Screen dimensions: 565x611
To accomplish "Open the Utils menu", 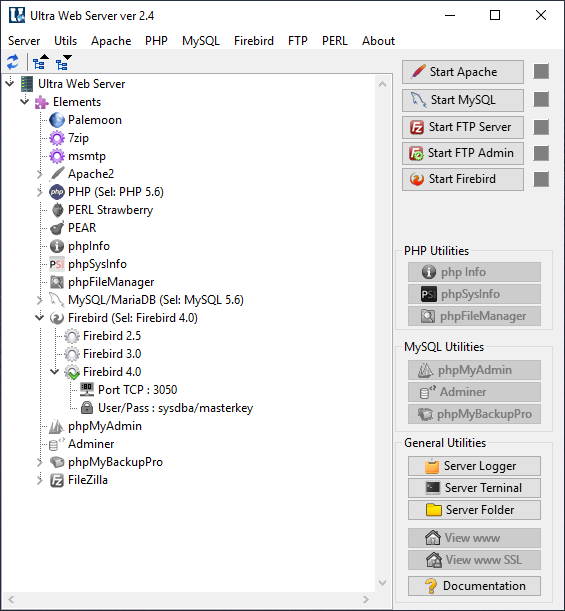I will point(65,41).
